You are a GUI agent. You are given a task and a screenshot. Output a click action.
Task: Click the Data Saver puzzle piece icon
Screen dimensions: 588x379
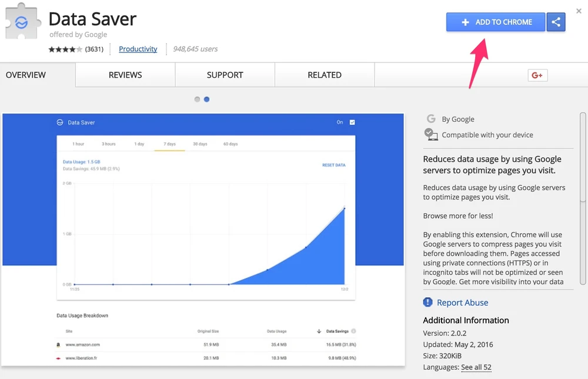point(22,23)
